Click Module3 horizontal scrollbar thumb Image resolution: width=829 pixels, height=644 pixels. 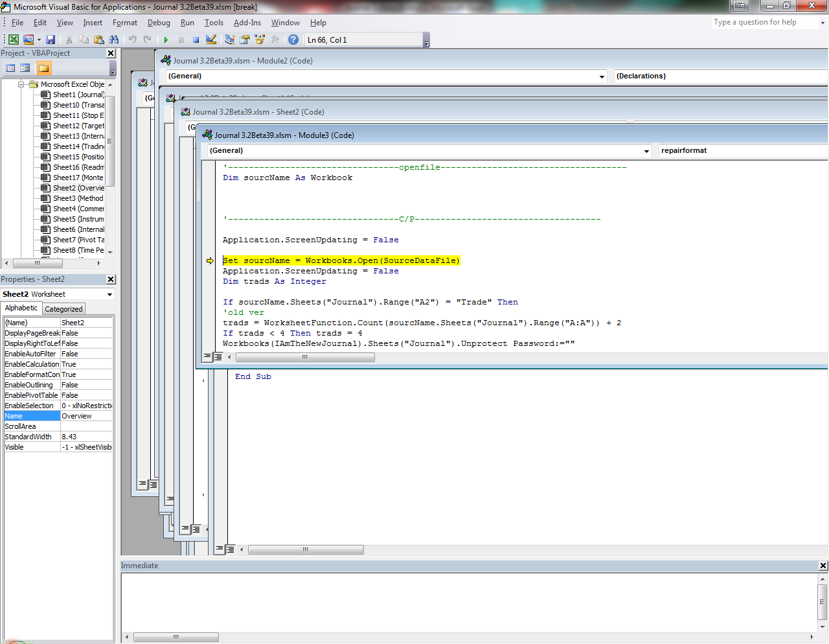[304, 357]
